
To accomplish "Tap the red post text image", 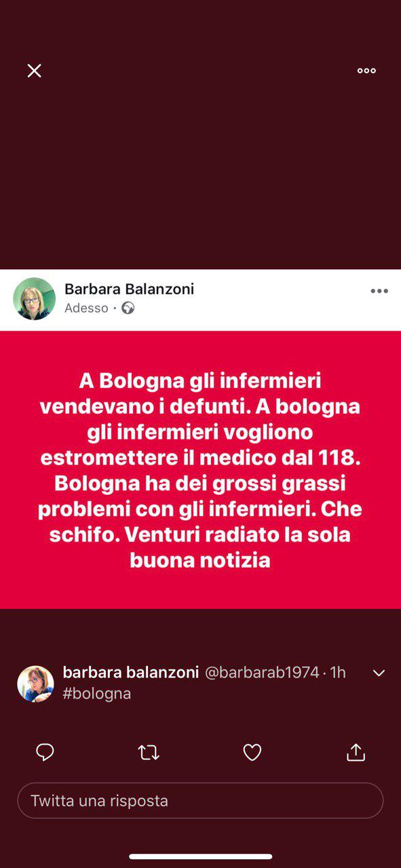I will point(200,469).
